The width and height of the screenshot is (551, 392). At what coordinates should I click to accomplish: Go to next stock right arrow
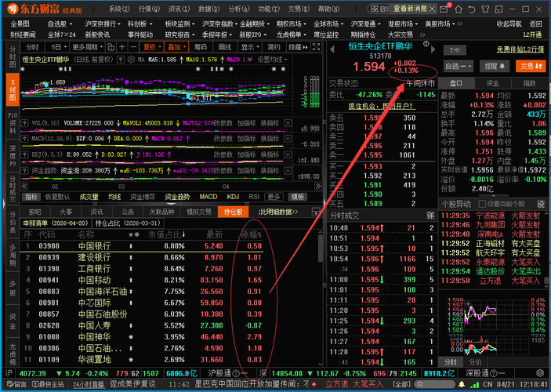pos(433,49)
